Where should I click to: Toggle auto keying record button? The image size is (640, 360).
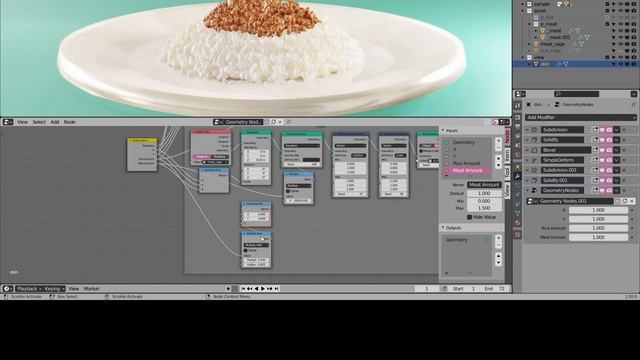coord(228,289)
